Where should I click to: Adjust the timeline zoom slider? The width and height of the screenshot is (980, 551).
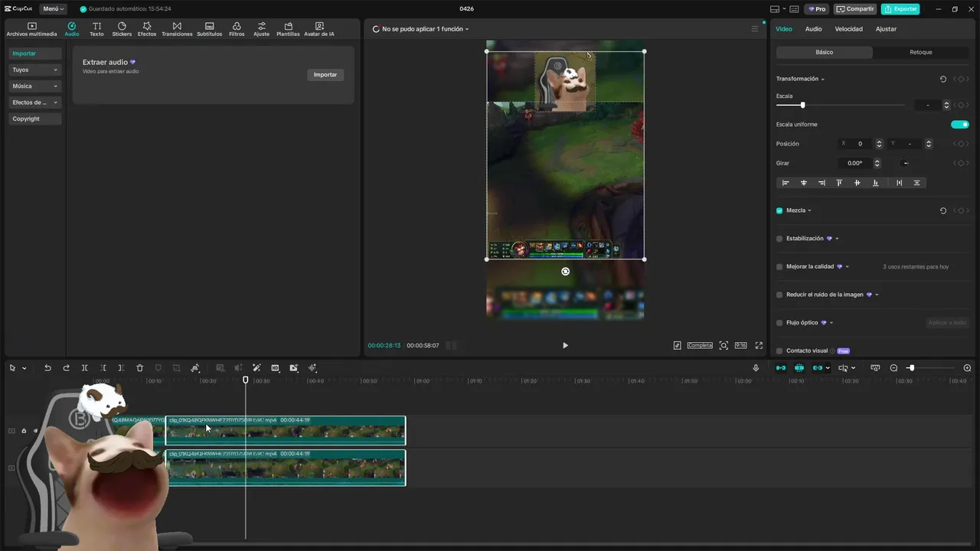pyautogui.click(x=911, y=368)
